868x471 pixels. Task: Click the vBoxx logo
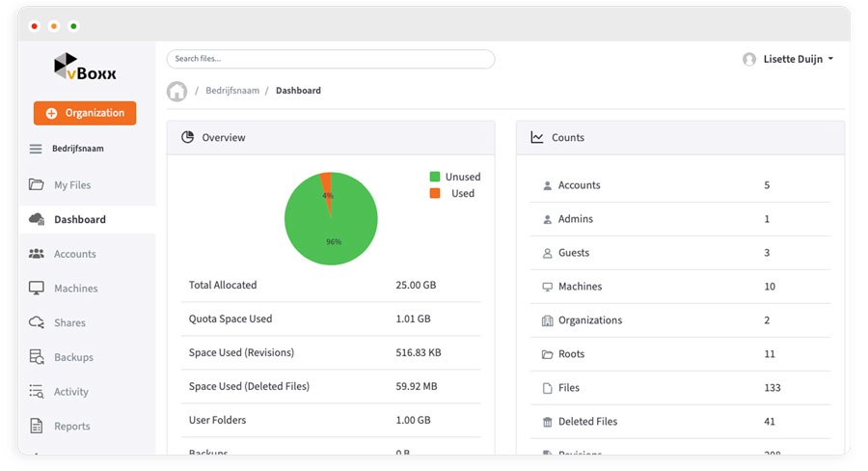click(x=85, y=67)
